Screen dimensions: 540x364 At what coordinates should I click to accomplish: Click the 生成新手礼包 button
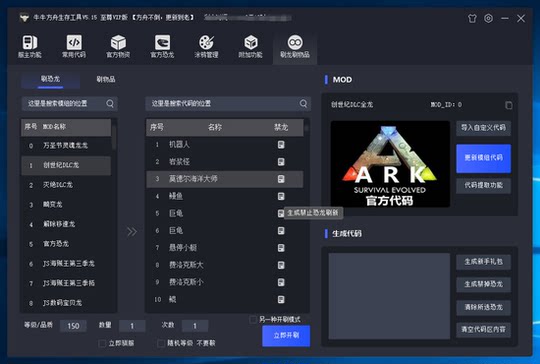tap(483, 262)
